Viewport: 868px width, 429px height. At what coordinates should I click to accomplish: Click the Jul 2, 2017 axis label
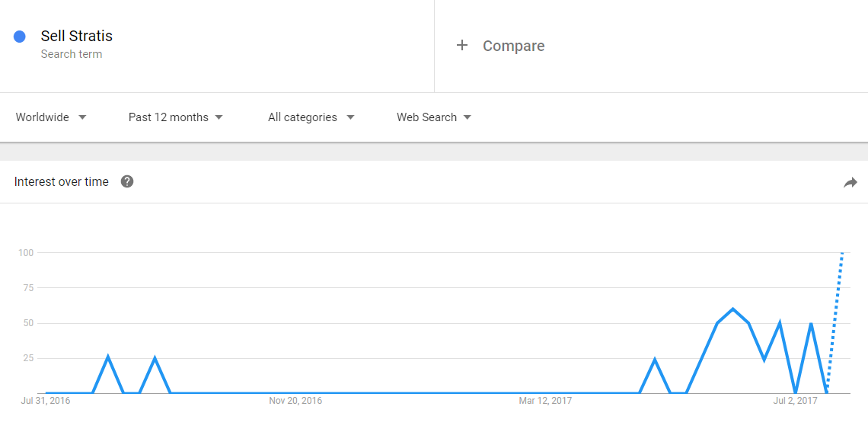795,401
